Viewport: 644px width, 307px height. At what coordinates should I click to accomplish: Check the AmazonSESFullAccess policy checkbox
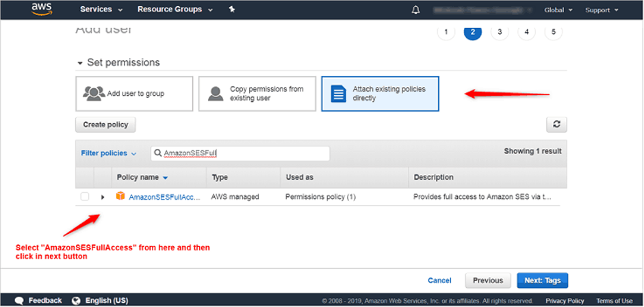click(85, 197)
